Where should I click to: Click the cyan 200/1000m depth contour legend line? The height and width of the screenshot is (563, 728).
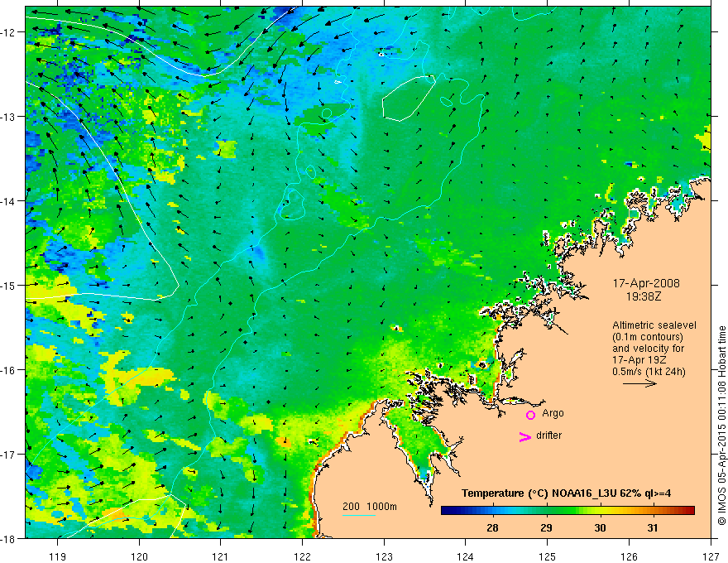pyautogui.click(x=359, y=515)
